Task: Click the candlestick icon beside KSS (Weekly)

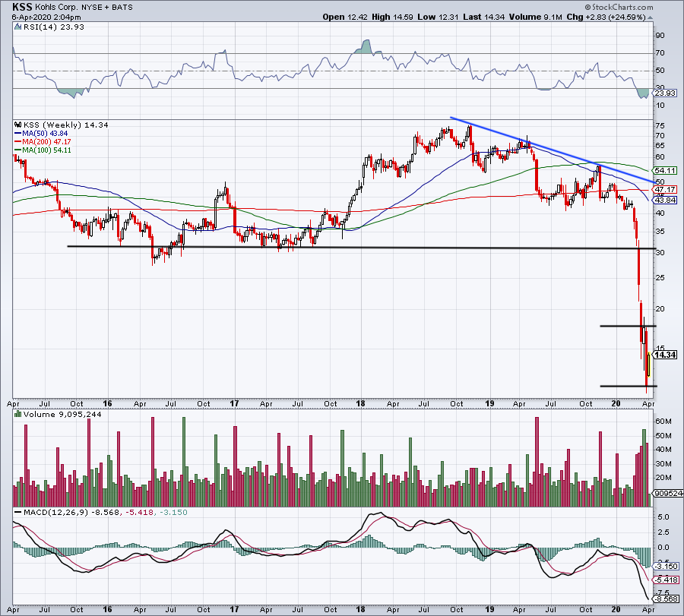Action: click(x=18, y=125)
